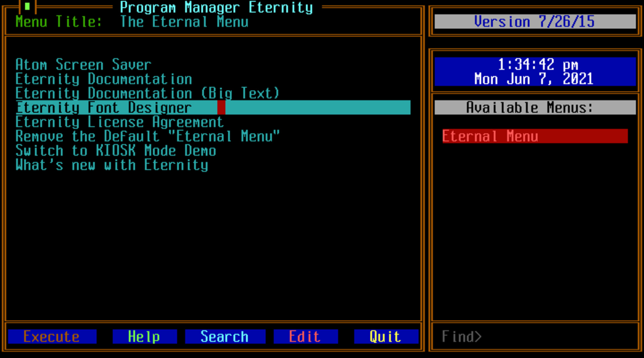Click the Version 7/26/15 label
The image size is (644, 358).
pyautogui.click(x=535, y=22)
